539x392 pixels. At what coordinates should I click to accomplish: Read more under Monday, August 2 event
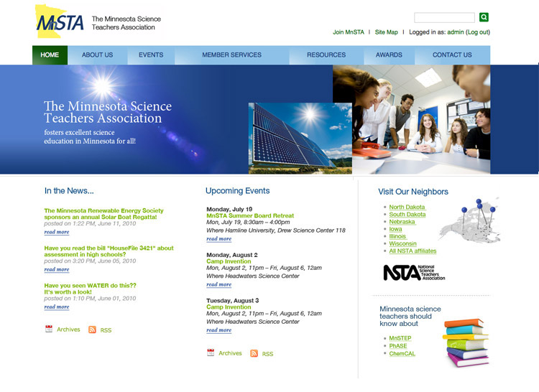(219, 284)
